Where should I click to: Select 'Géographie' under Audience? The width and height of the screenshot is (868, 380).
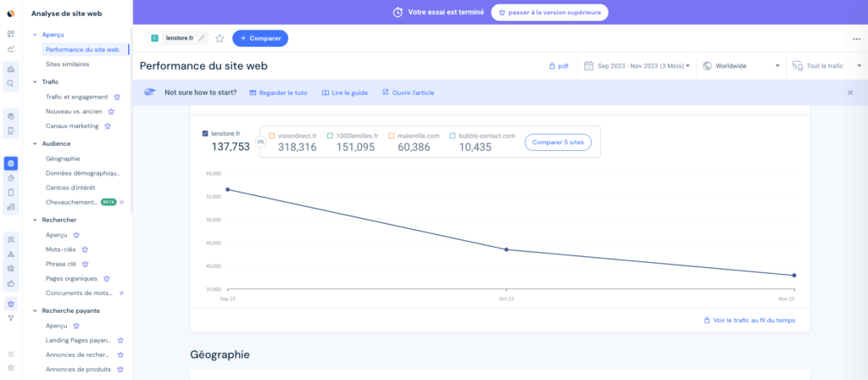(63, 158)
